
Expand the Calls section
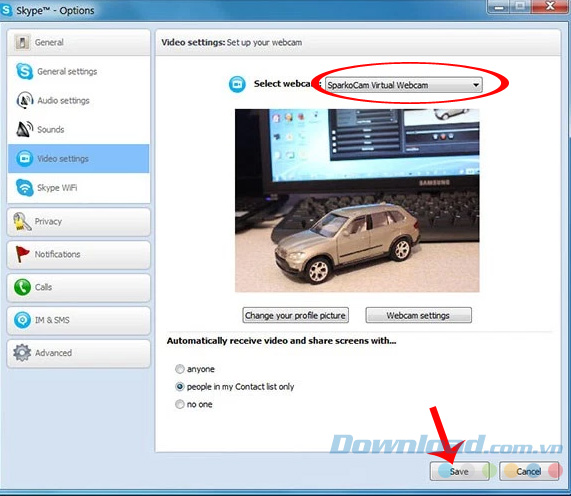(78, 287)
